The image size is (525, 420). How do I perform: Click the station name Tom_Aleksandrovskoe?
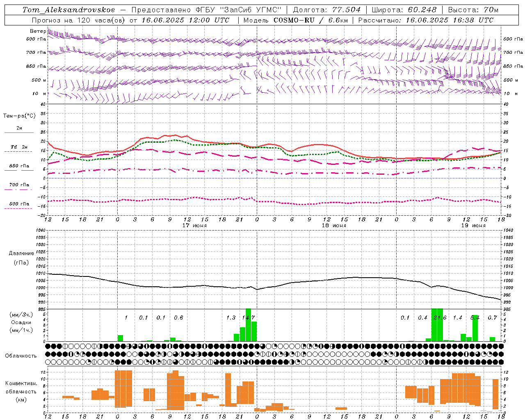pyautogui.click(x=69, y=10)
